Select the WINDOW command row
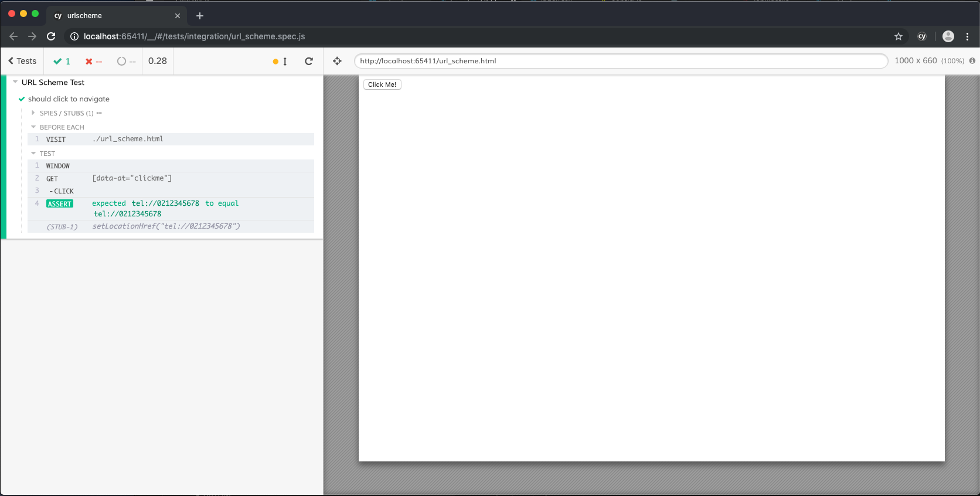980x496 pixels. pos(171,166)
